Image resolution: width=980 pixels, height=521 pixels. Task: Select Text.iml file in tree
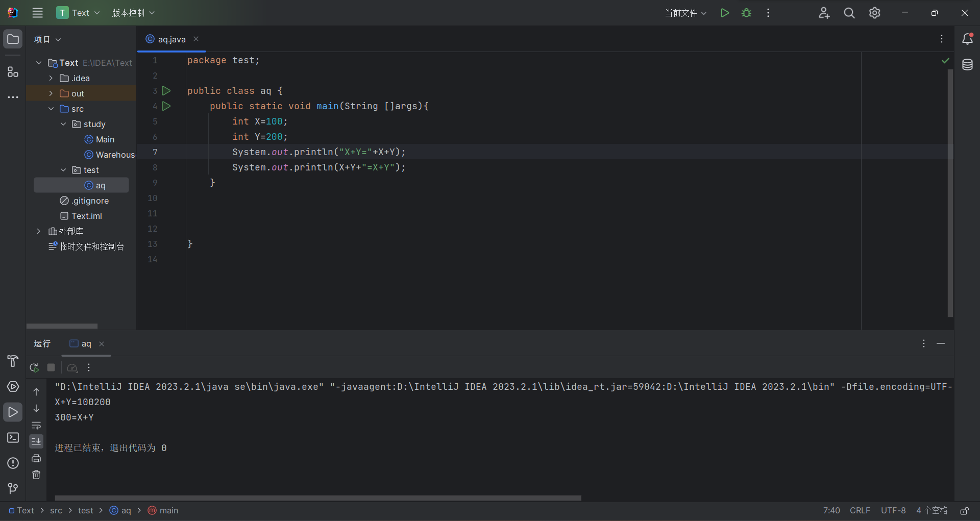(81, 216)
